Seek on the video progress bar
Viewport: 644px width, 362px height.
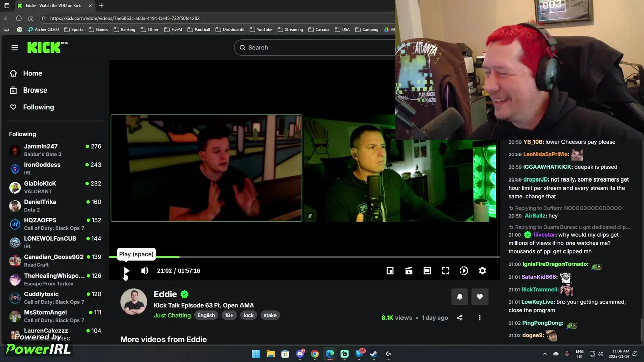coord(304,257)
